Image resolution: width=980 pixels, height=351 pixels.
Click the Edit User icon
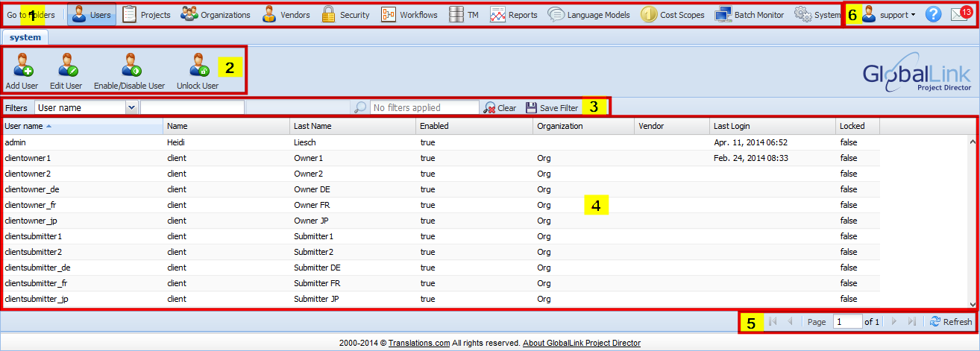tap(66, 66)
